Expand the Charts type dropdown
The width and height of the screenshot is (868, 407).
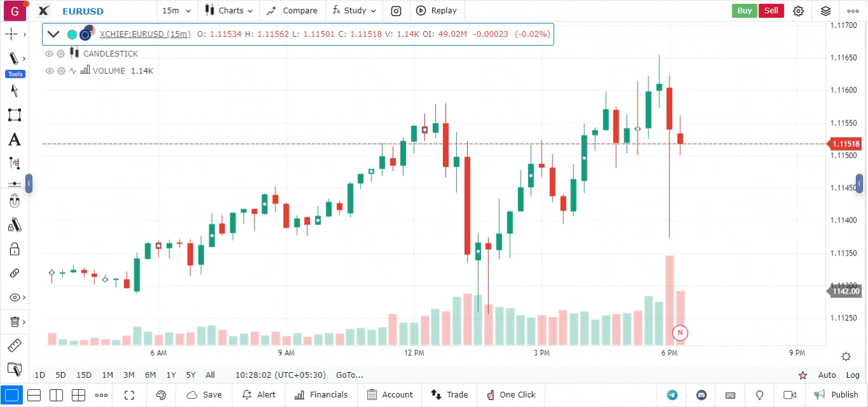pos(229,11)
